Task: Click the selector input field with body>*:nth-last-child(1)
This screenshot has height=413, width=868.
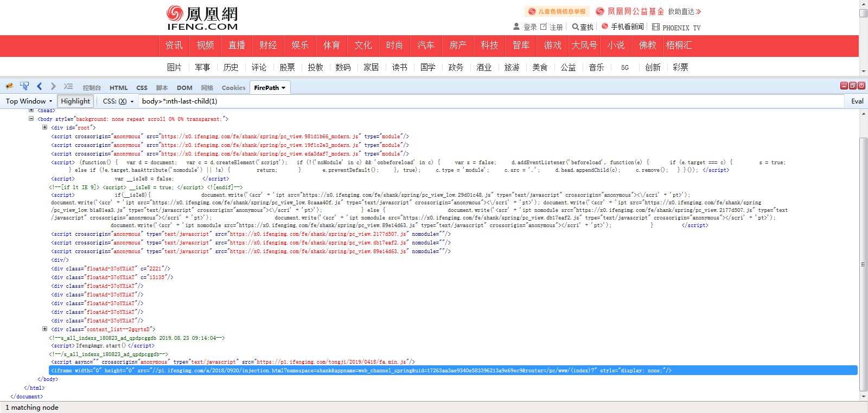Action: (491, 101)
